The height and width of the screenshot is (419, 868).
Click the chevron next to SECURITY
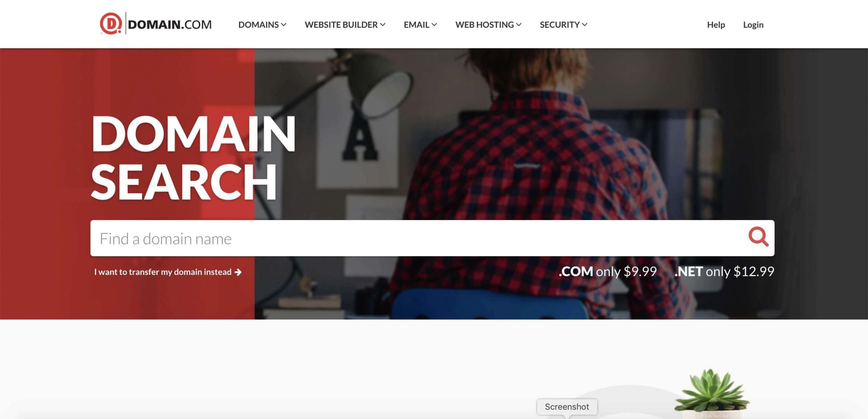point(585,24)
